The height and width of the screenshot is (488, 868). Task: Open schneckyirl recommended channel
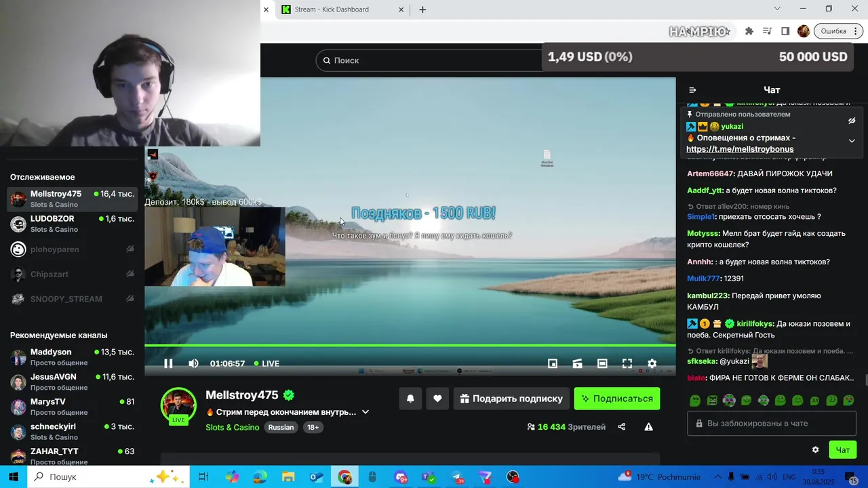pos(72,432)
